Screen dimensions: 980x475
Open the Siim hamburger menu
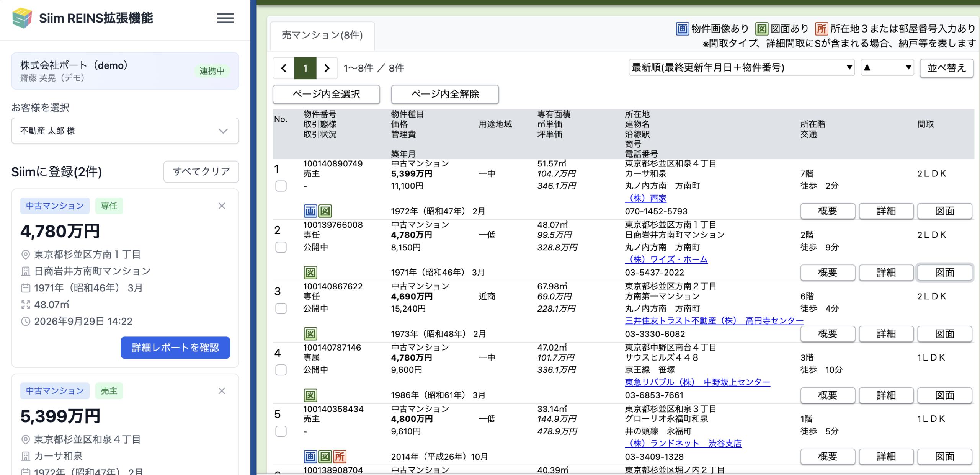tap(225, 18)
